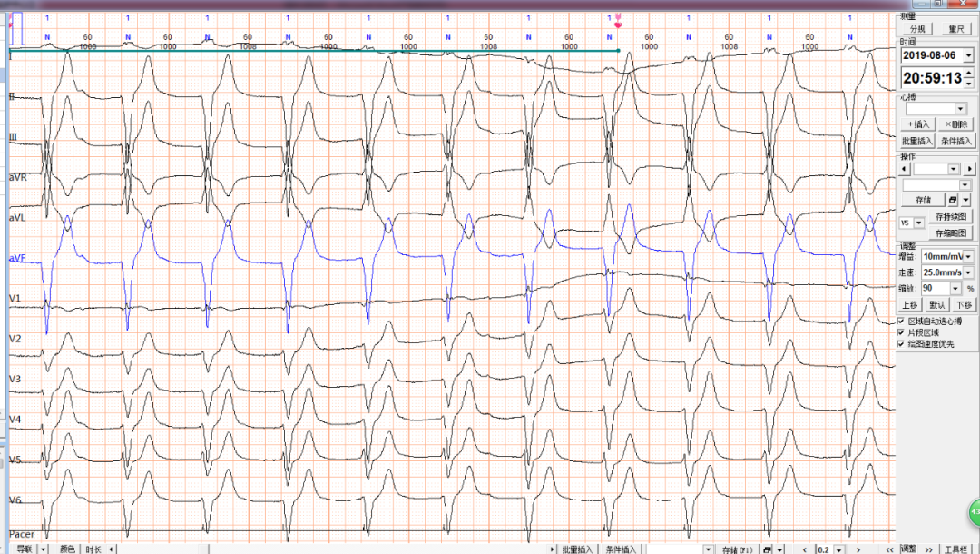Click the aVR lead label

point(18,178)
